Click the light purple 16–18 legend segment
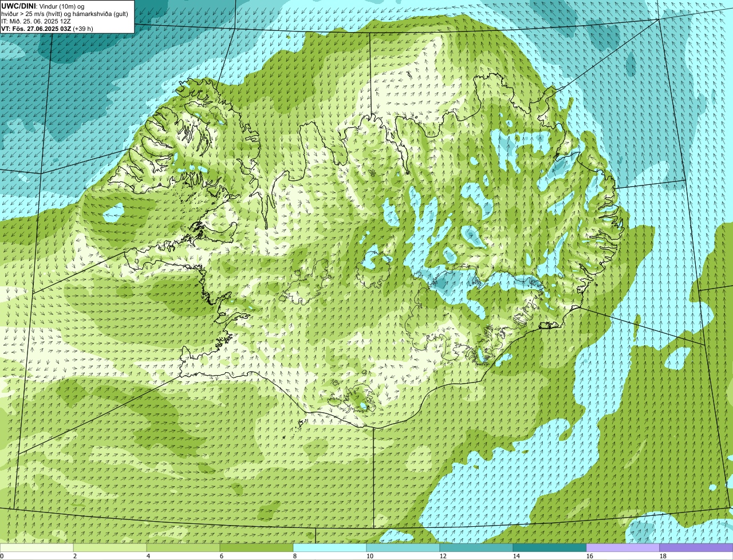The height and width of the screenshot is (560, 733). click(623, 547)
